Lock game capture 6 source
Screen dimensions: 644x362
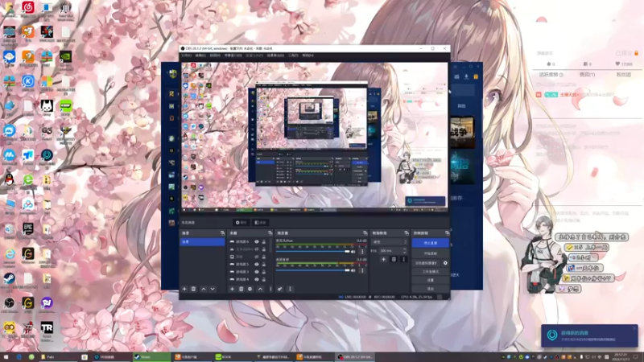pyautogui.click(x=264, y=242)
